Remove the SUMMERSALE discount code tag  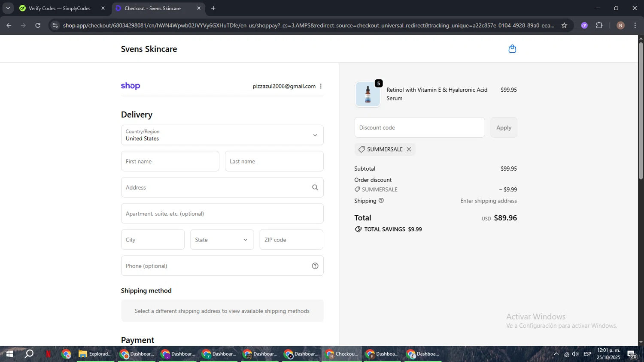pos(409,149)
